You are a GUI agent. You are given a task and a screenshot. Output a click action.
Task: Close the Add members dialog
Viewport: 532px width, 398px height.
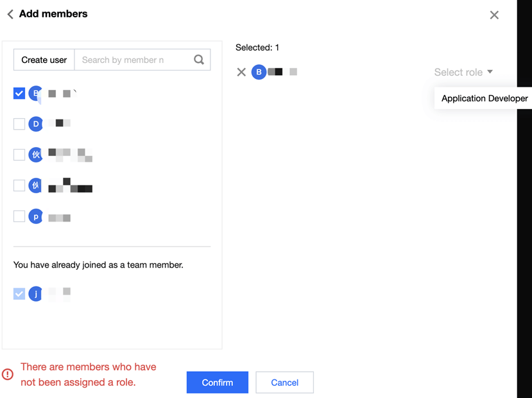tap(494, 15)
